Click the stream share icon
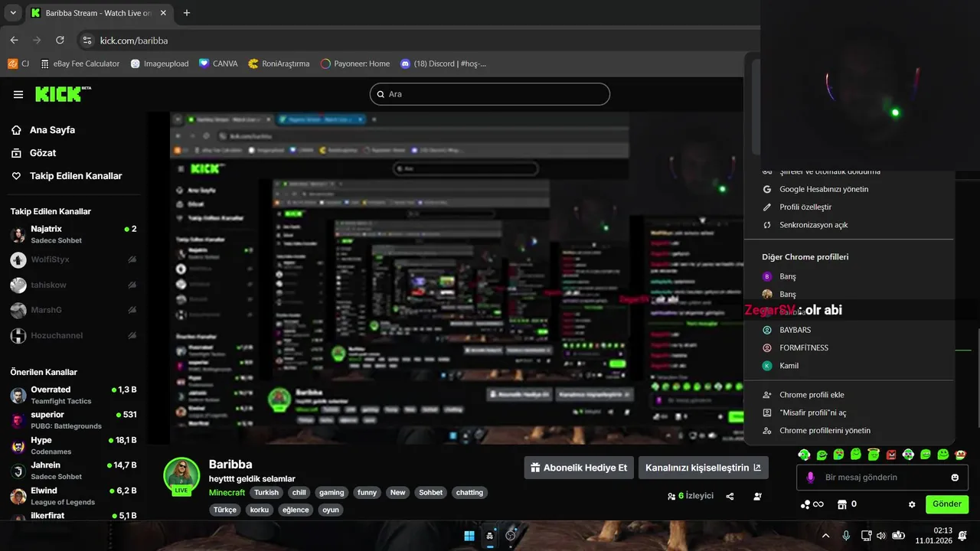The height and width of the screenshot is (551, 980). tap(730, 496)
